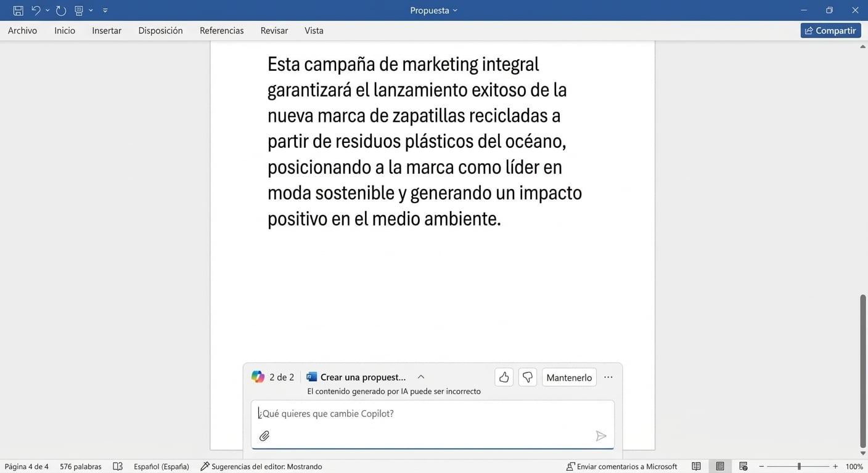Open 'Sugerencias del editor: Mostrando'

pos(261,467)
